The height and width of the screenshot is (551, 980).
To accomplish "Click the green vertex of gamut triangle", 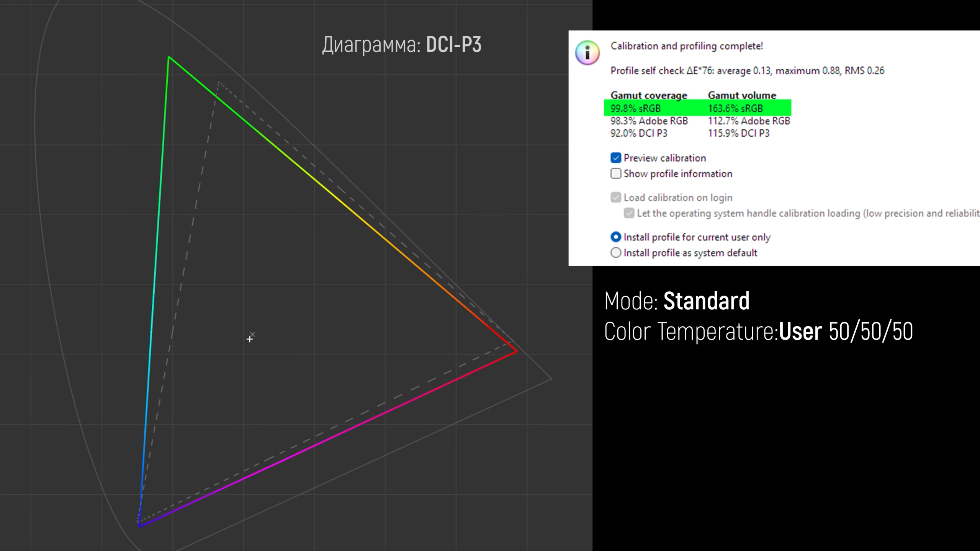I will point(169,58).
